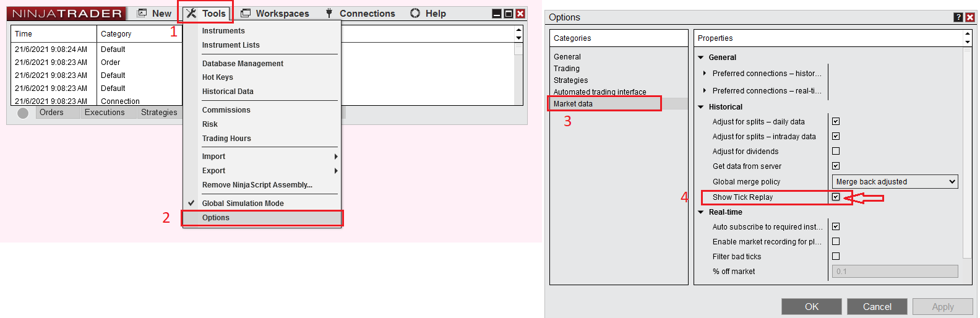Click the New window icon
The image size is (980, 318).
tap(142, 14)
